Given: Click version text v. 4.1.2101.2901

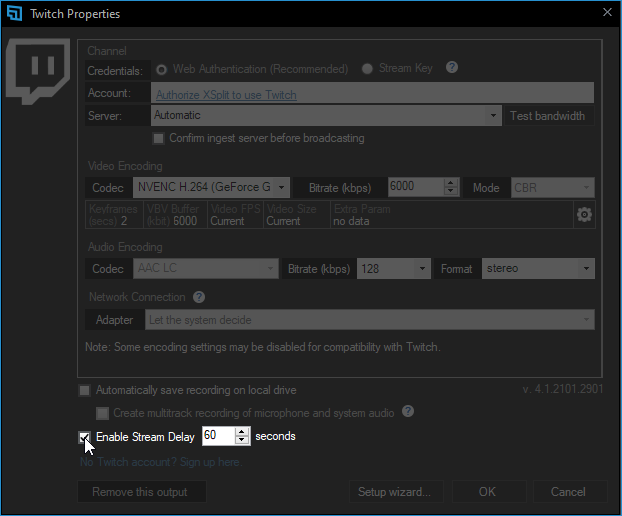Looking at the screenshot, I should click(562, 389).
